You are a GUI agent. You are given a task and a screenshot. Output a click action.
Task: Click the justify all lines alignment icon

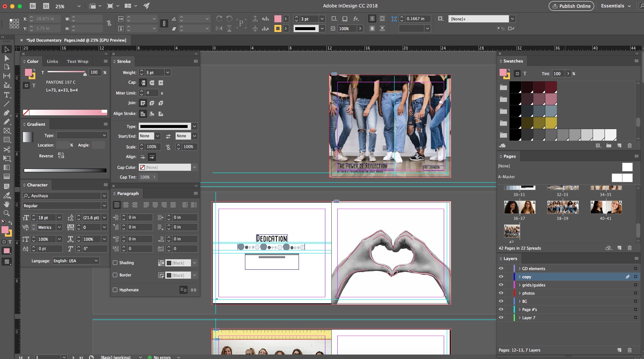point(173,205)
